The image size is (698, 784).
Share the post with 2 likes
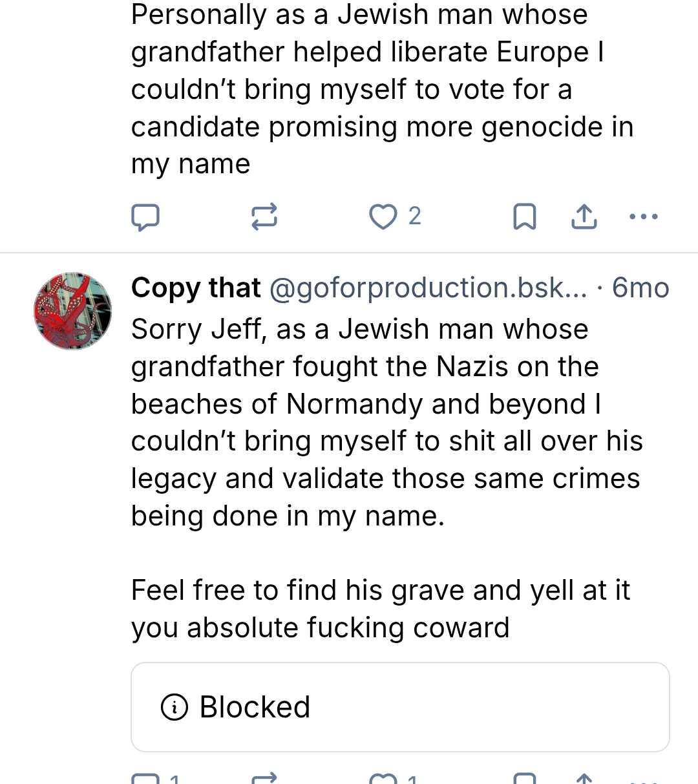coord(584,217)
